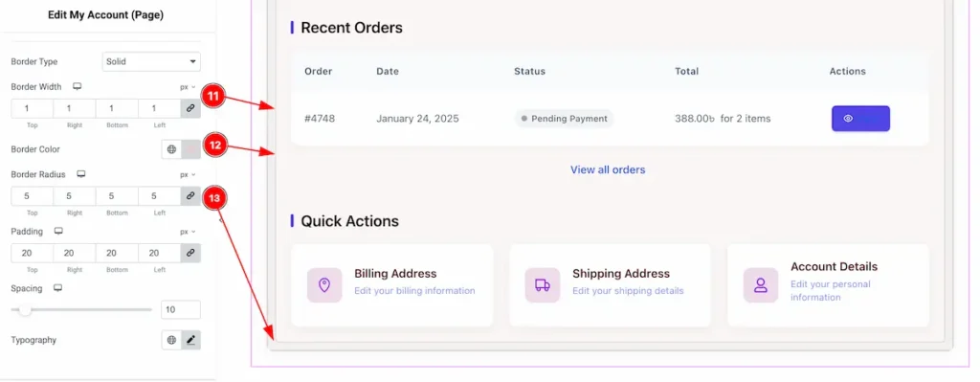Click the responsive device icon beside Border Radius
980x382 pixels.
click(81, 174)
